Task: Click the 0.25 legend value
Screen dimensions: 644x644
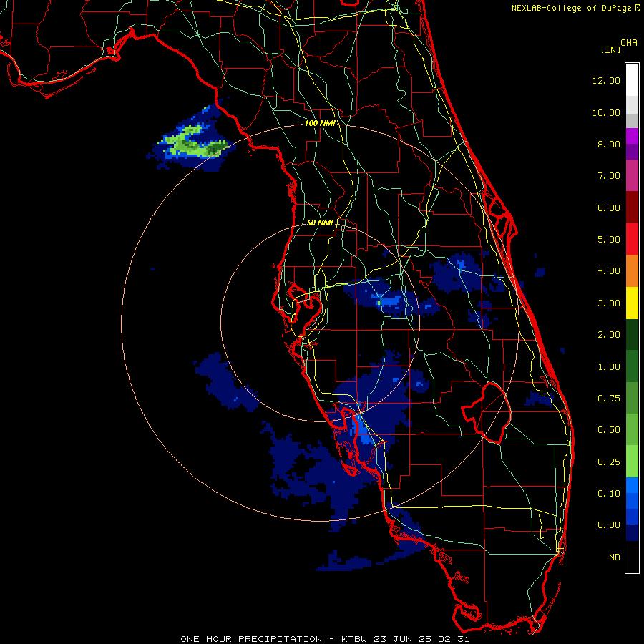Action: pos(609,462)
